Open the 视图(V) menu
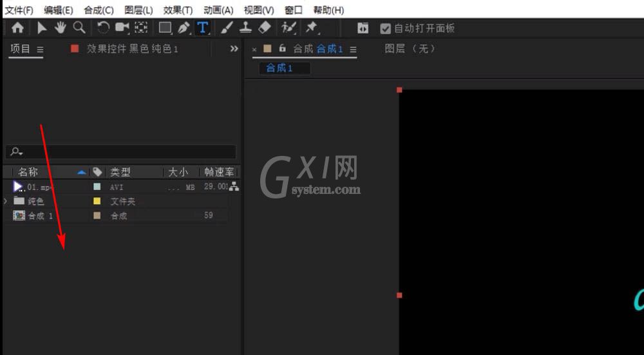 tap(259, 10)
